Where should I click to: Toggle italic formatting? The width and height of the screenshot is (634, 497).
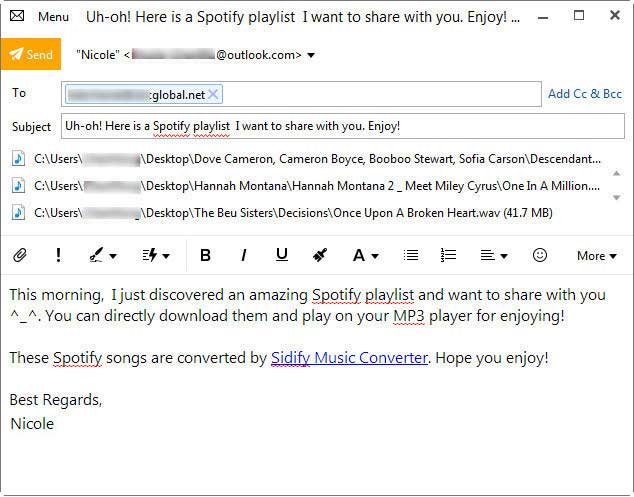[x=243, y=255]
